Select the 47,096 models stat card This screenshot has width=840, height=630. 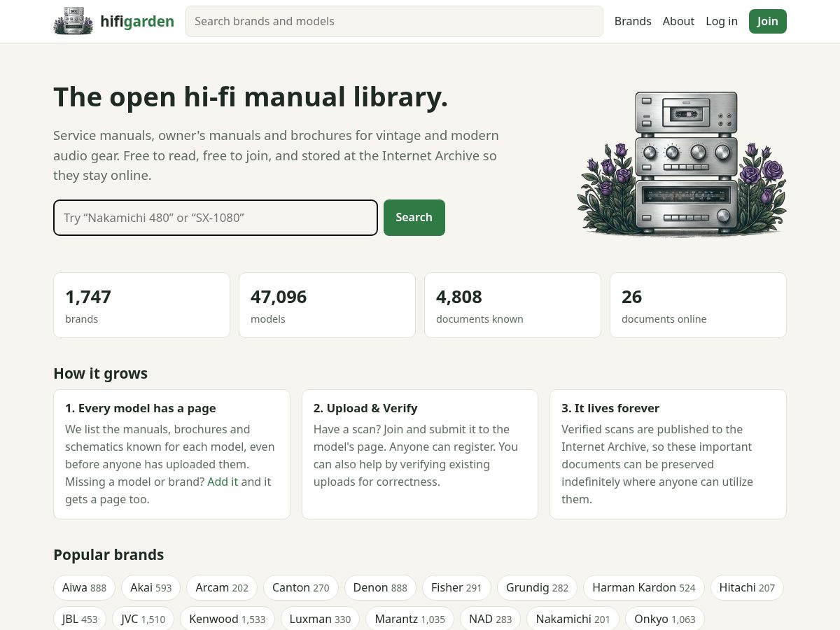pyautogui.click(x=327, y=305)
